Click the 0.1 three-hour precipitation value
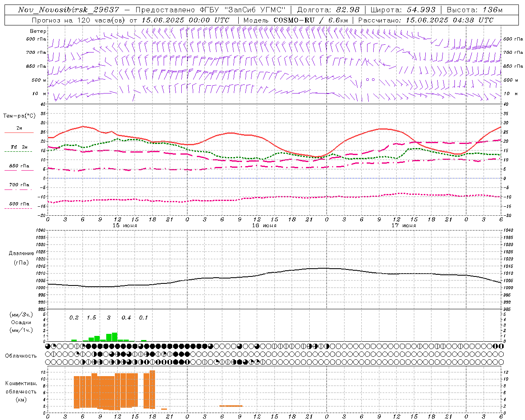525x420 pixels. click(x=143, y=318)
